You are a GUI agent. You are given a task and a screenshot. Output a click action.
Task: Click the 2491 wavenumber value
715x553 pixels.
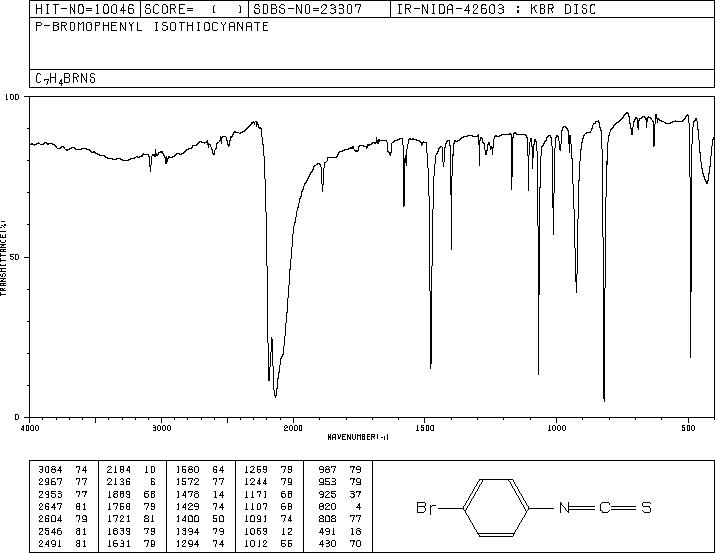pos(50,544)
